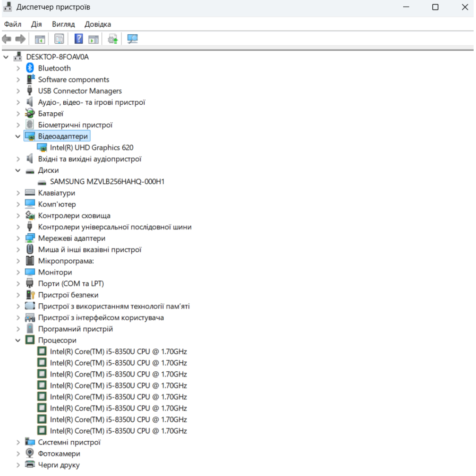Click the Properties toolbar icon
This screenshot has height=476, width=476.
59,40
